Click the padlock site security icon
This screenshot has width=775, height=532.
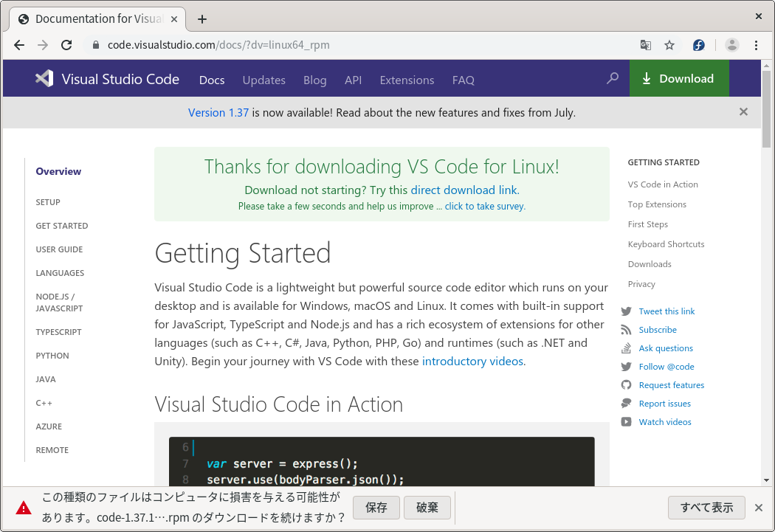[x=96, y=45]
